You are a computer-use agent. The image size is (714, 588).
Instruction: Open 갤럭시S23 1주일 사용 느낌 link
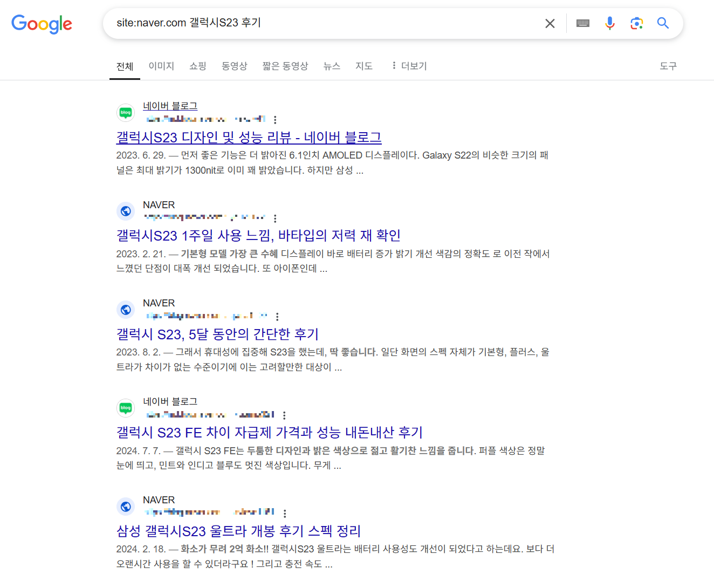tap(258, 236)
